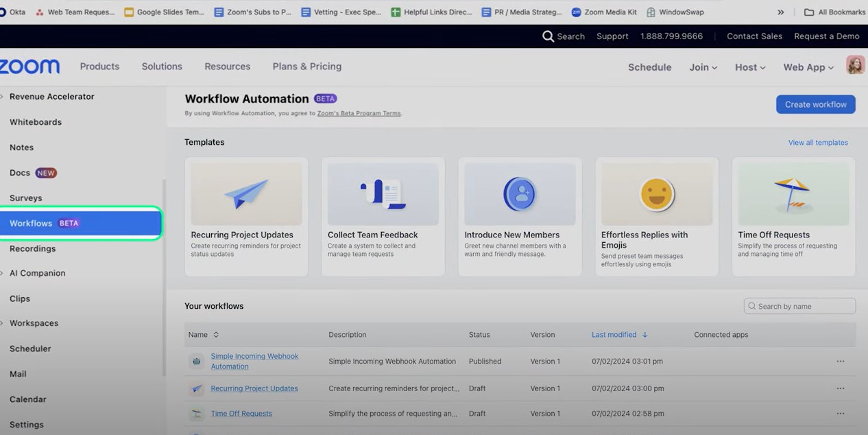Toggle the Last modified sort direction

click(643, 334)
